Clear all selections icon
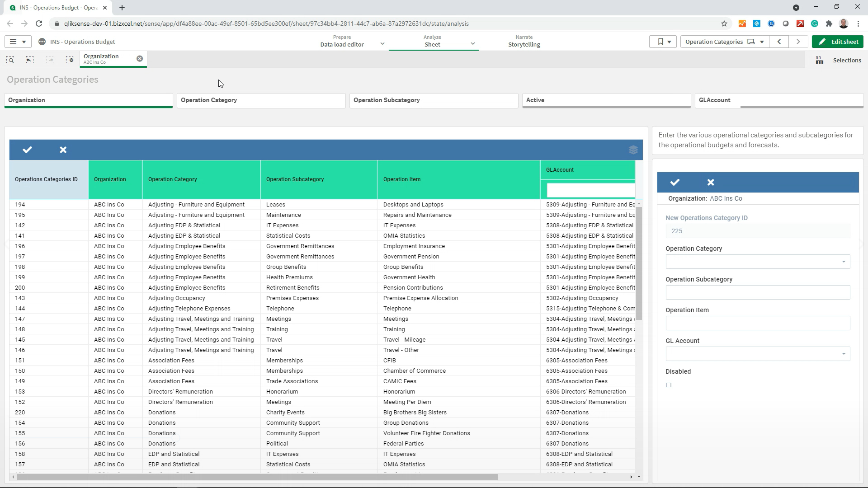The height and width of the screenshot is (488, 868). click(69, 60)
